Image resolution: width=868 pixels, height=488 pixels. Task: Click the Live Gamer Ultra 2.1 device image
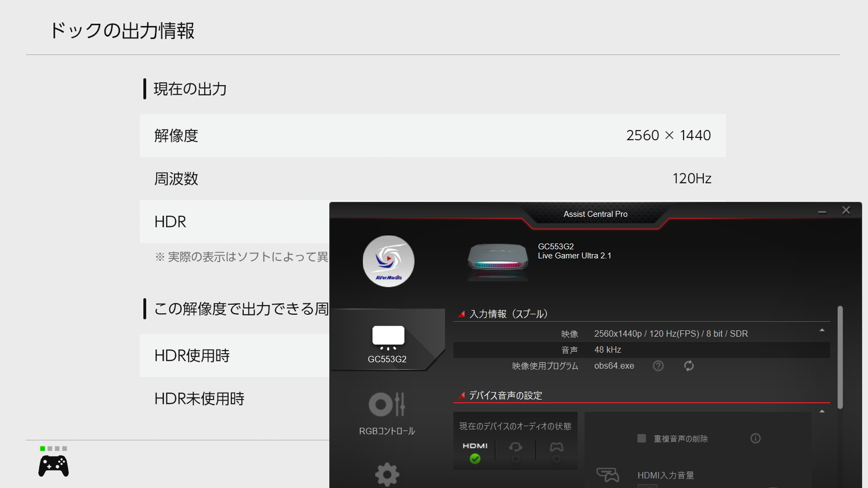[x=497, y=261]
